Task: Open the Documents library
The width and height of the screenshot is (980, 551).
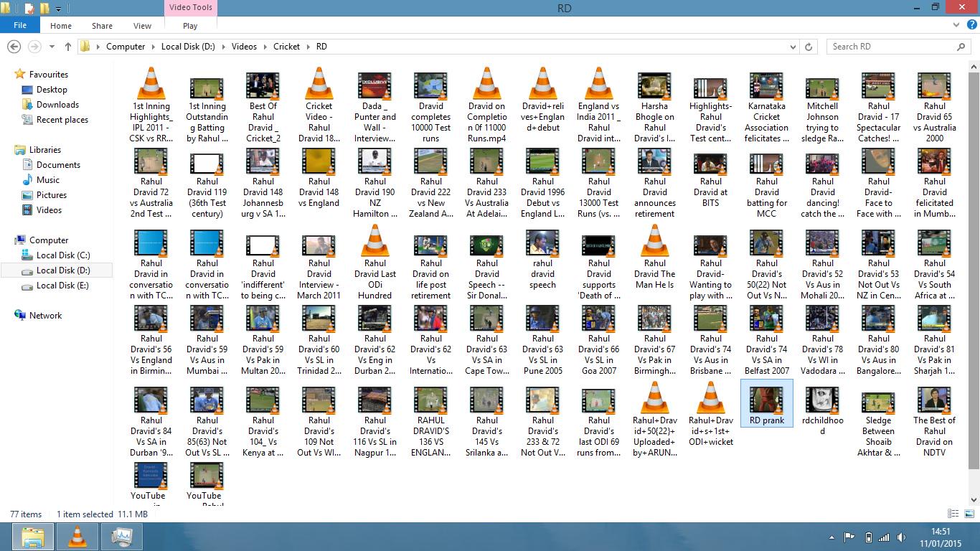Action: click(58, 165)
